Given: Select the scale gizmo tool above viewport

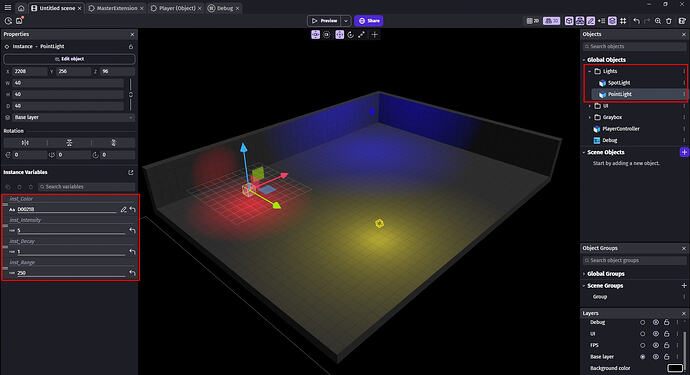Looking at the screenshot, I should coord(361,35).
